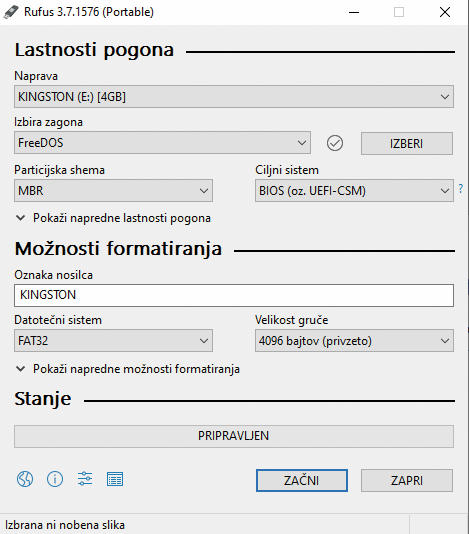Expand Pokaži napredne lastnosti pogona
The height and width of the screenshot is (534, 469).
113,218
